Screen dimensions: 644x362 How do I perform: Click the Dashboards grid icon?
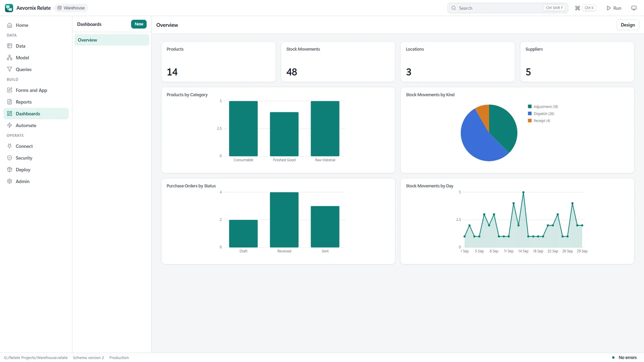point(9,114)
